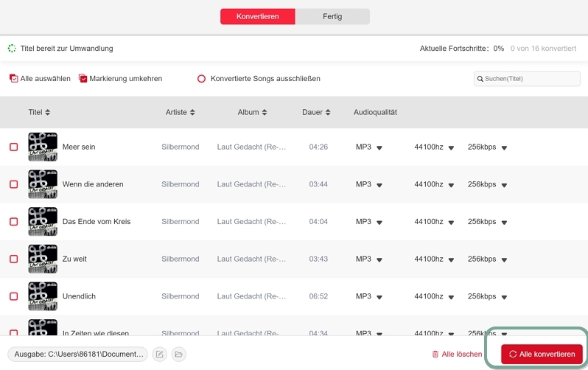Viewport: 588px width, 370px height.
Task: Sort by Artiste column arrows
Action: [192, 112]
